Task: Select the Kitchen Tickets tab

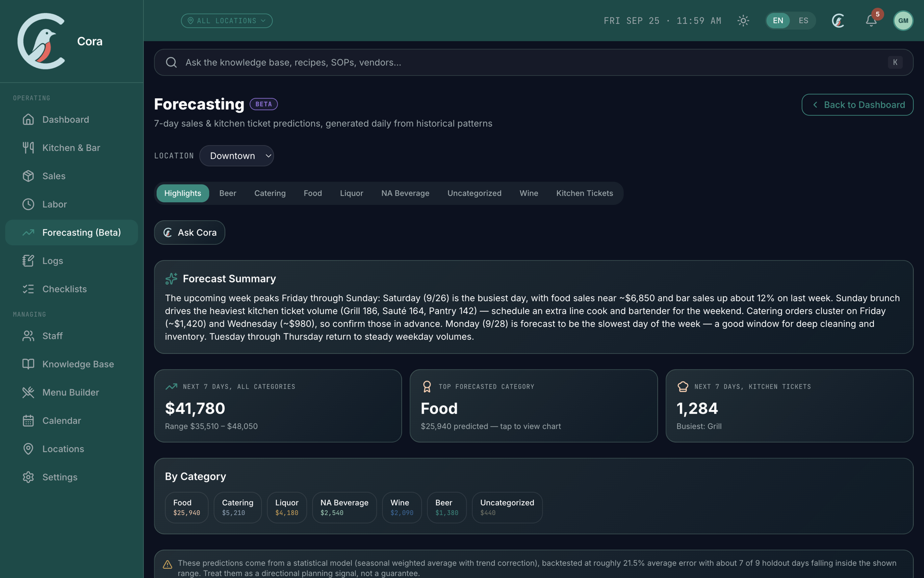Action: point(584,193)
